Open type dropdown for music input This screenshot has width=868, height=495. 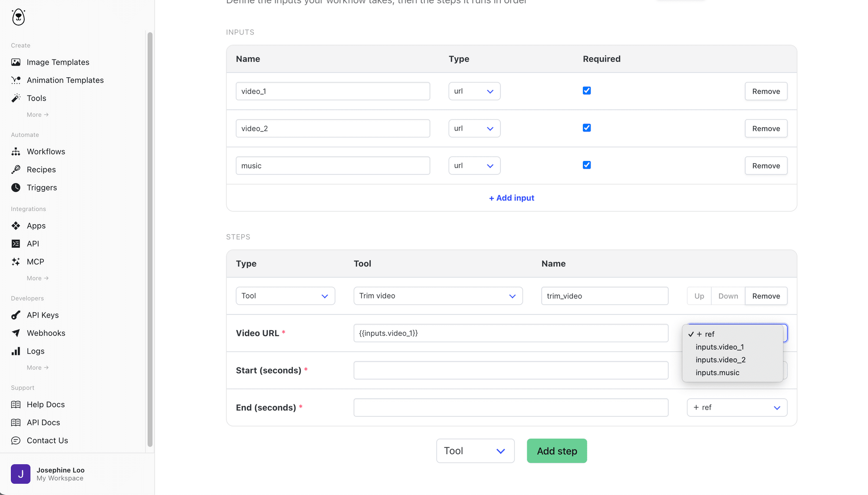pyautogui.click(x=474, y=166)
